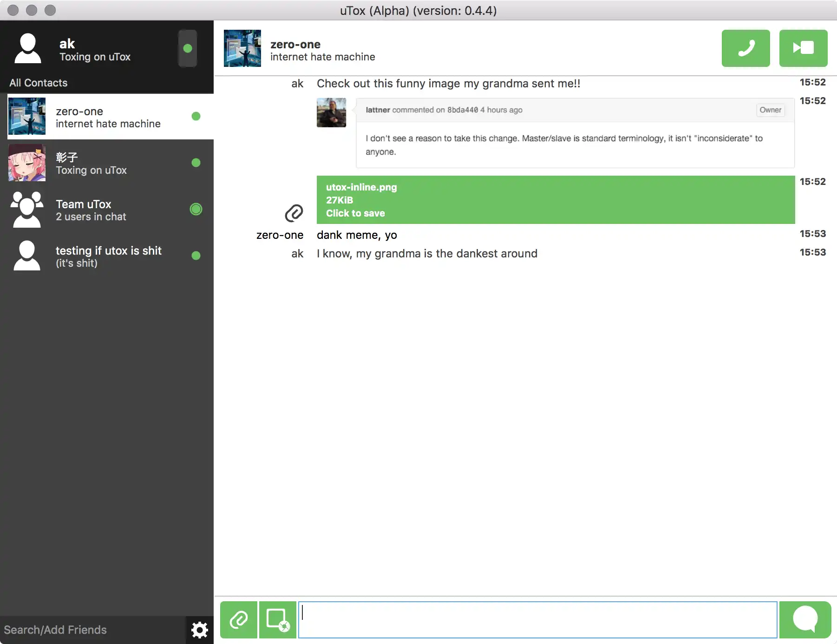This screenshot has width=837, height=644.
Task: Click the attach file paperclip button
Action: coord(239,620)
